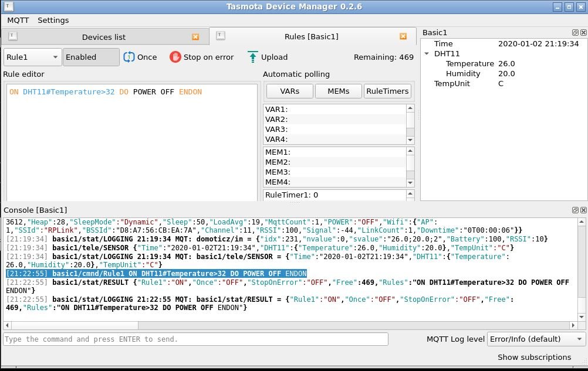This screenshot has height=371, width=588.
Task: Open the MQTT menu
Action: tap(18, 20)
